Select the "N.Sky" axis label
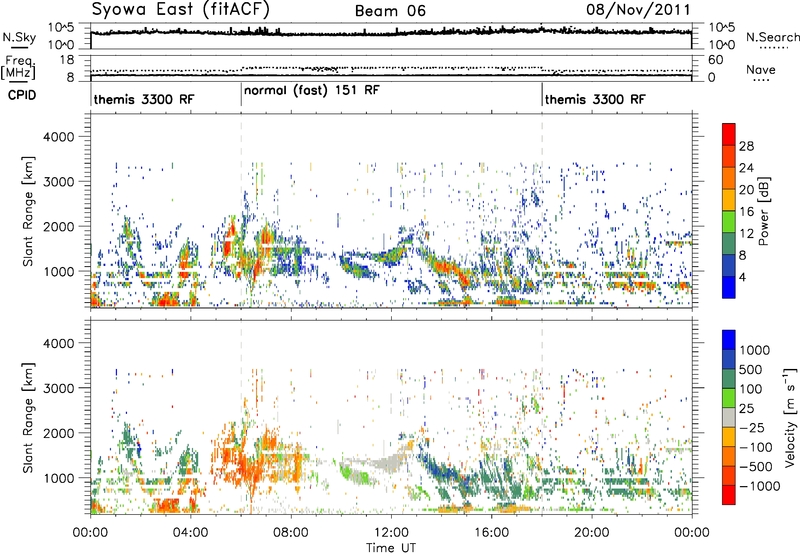This screenshot has height=554, width=800. coord(19,37)
